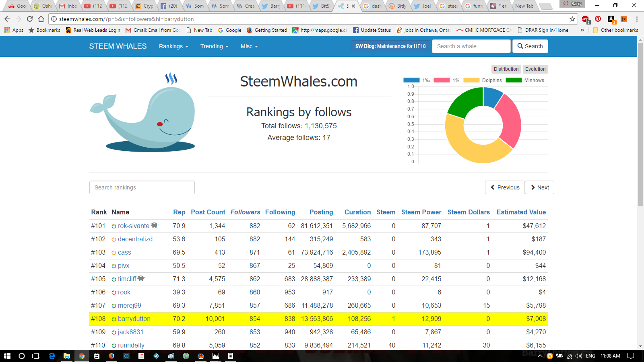Sort table by Followers column
The image size is (644, 362).
[x=245, y=212]
